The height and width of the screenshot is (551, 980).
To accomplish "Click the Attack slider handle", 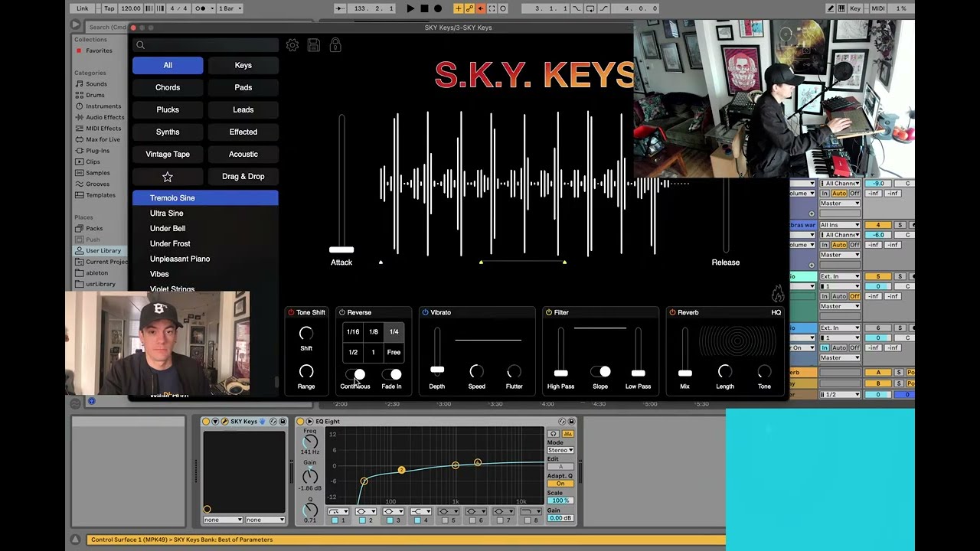I will click(341, 249).
